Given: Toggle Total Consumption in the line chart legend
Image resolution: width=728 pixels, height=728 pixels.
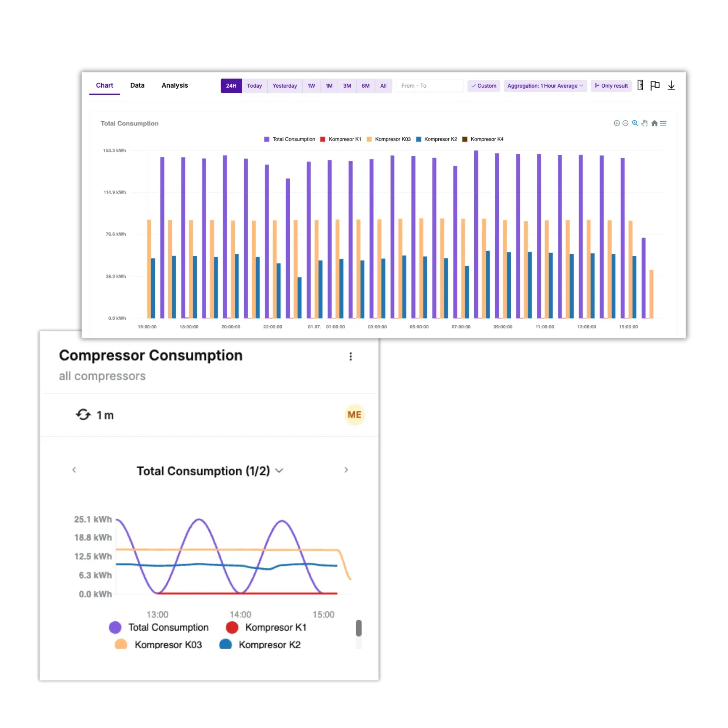Looking at the screenshot, I should pos(158,627).
